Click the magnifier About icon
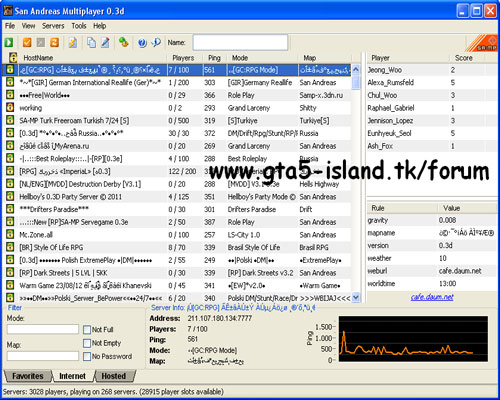 click(x=156, y=42)
